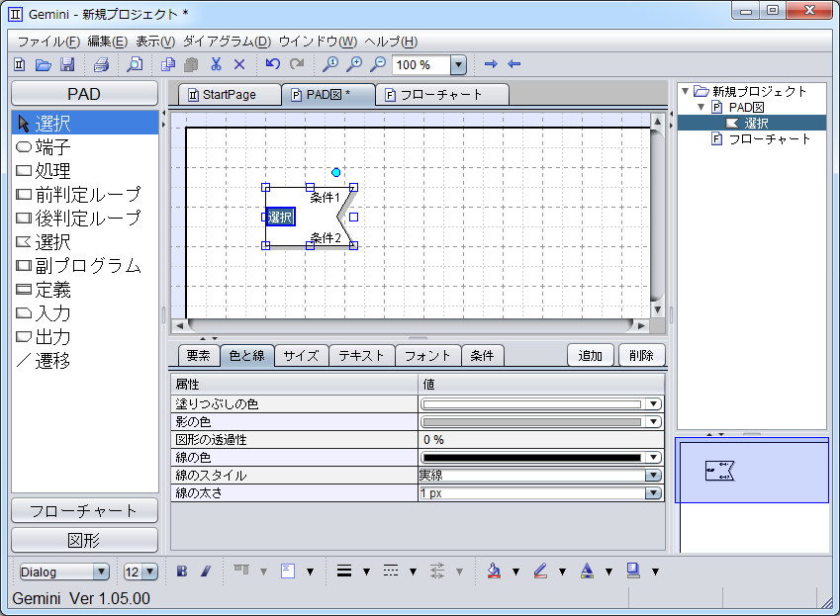Select the 定義 tool in palette

point(85,290)
